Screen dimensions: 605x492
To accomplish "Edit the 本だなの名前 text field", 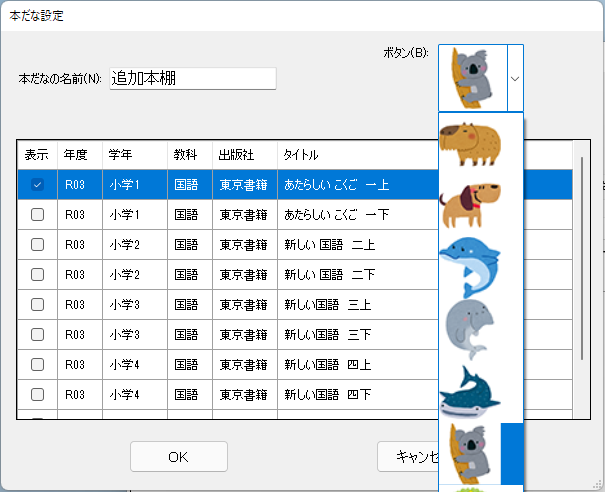I will (193, 78).
